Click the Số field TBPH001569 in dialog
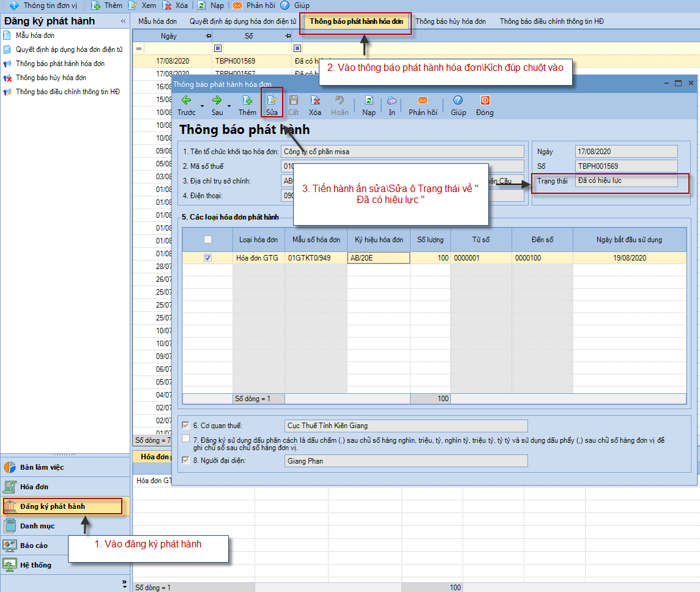The image size is (700, 592). coord(627,166)
